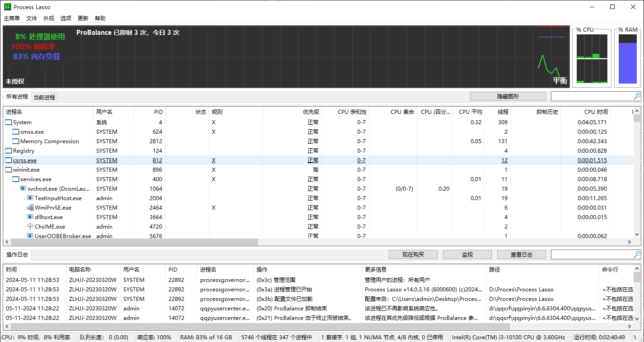Viewport: 644px width, 342px height.
Task: Click the 现在购买 purchase button
Action: pyautogui.click(x=412, y=254)
